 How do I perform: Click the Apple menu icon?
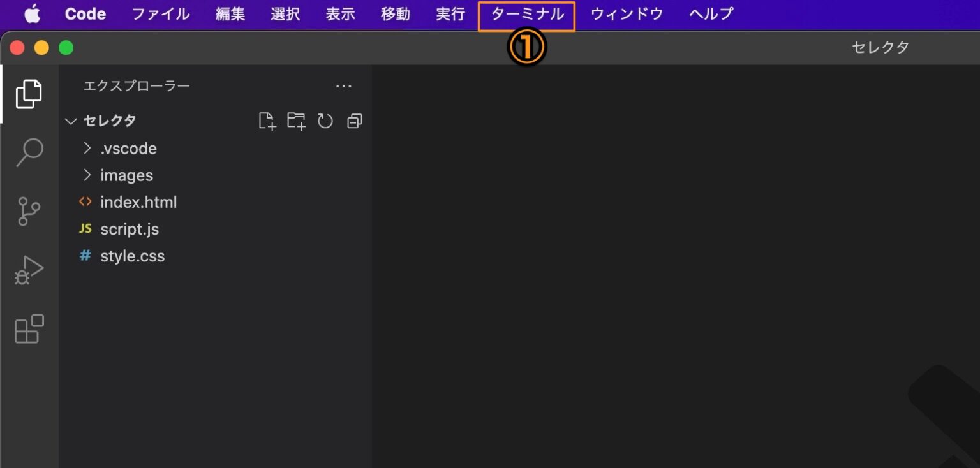[32, 14]
